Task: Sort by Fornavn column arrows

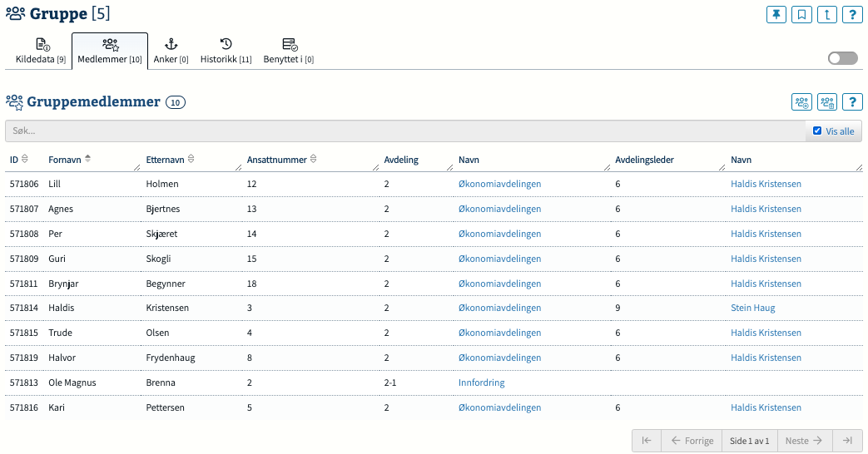Action: point(87,160)
